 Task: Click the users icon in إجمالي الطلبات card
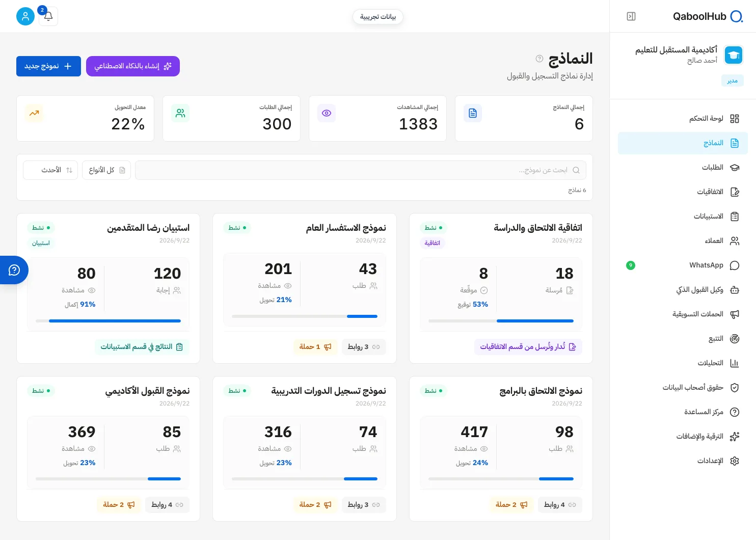(x=180, y=113)
